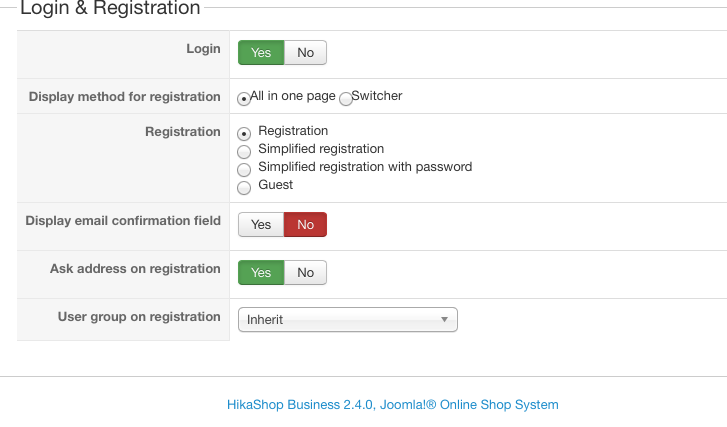Select Simplified registration with password option
This screenshot has width=727, height=427.
pyautogui.click(x=244, y=169)
